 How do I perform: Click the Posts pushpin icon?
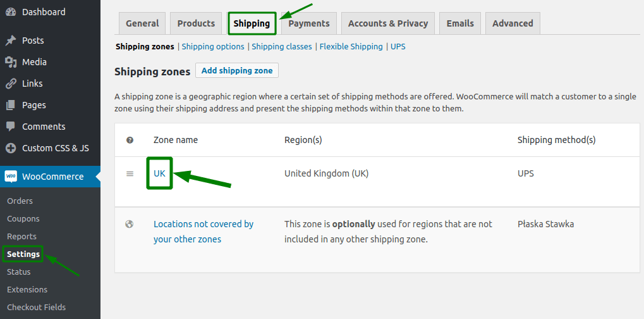pos(11,41)
